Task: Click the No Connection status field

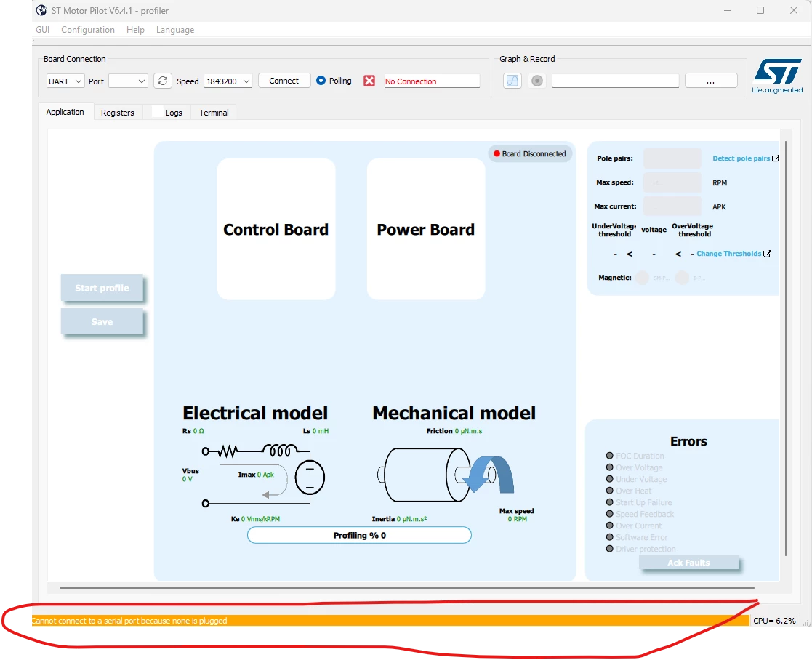Action: click(432, 81)
